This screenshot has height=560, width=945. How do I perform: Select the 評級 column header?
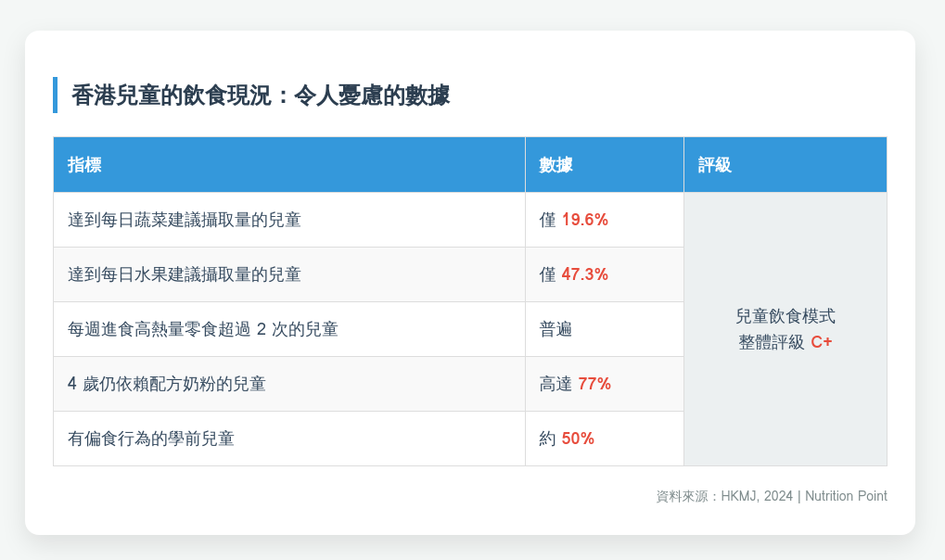715,165
